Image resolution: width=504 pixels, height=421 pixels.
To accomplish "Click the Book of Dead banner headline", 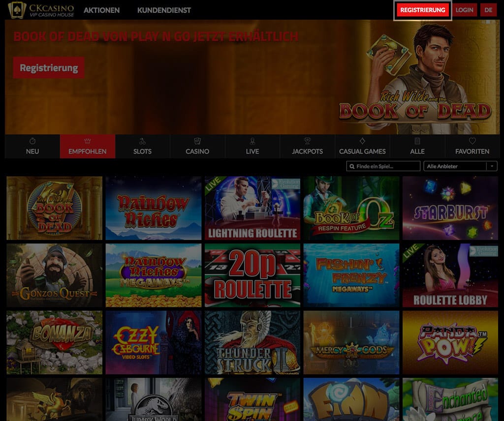I will pos(156,36).
